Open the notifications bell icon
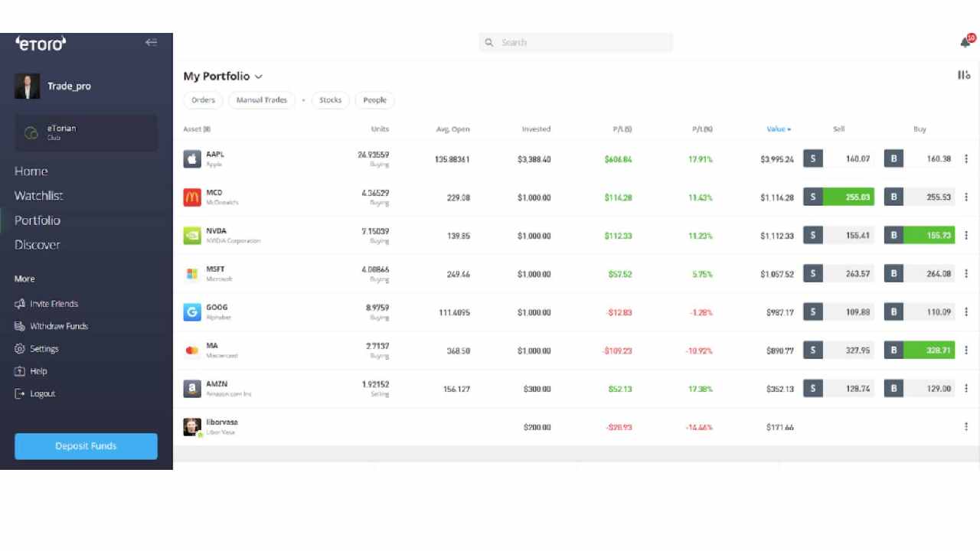The image size is (980, 551). click(965, 43)
